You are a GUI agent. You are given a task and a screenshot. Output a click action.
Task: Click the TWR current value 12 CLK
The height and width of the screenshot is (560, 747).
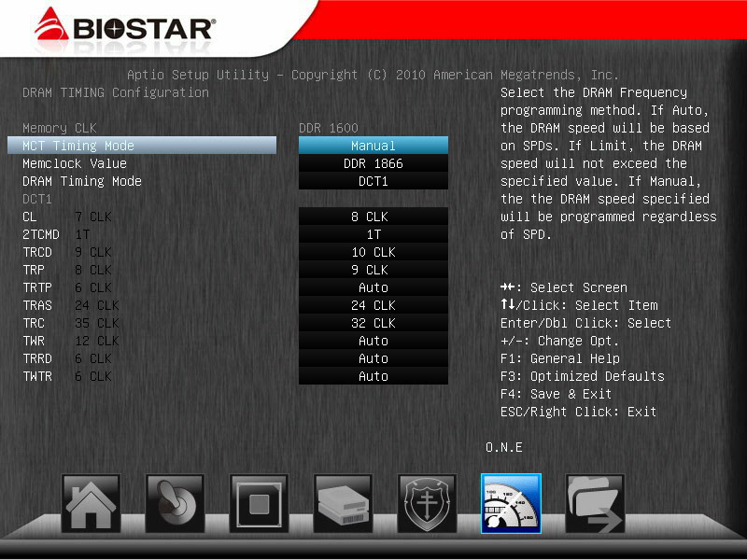pos(97,341)
